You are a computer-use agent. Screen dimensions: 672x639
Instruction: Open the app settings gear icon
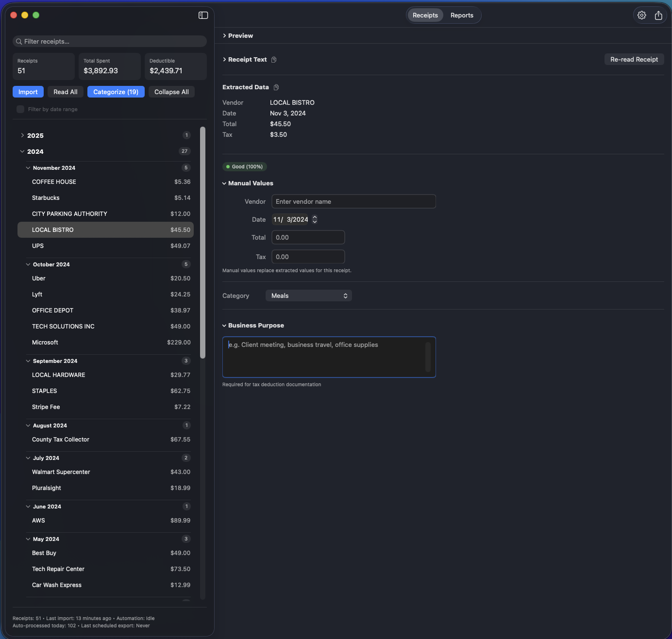coord(641,15)
